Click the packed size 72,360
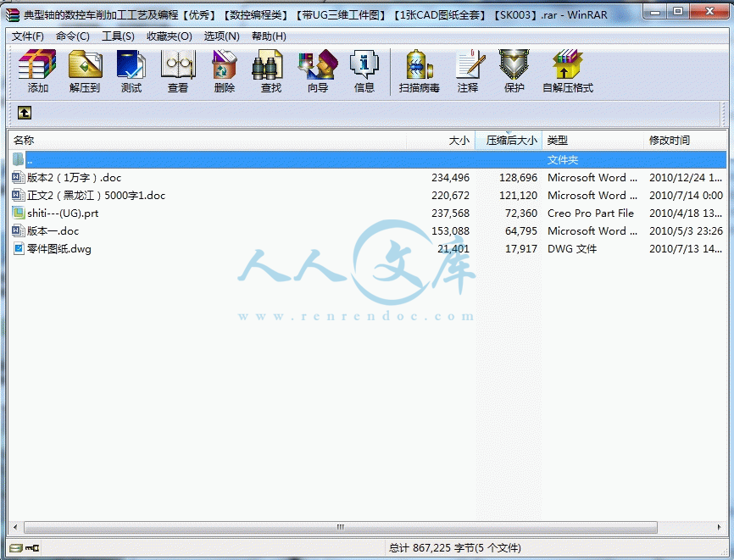 521,213
